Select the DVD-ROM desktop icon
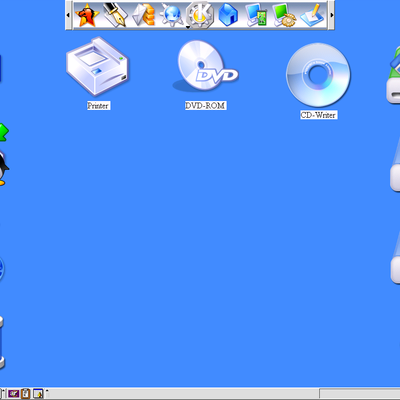This screenshot has height=400, width=400. pyautogui.click(x=205, y=66)
